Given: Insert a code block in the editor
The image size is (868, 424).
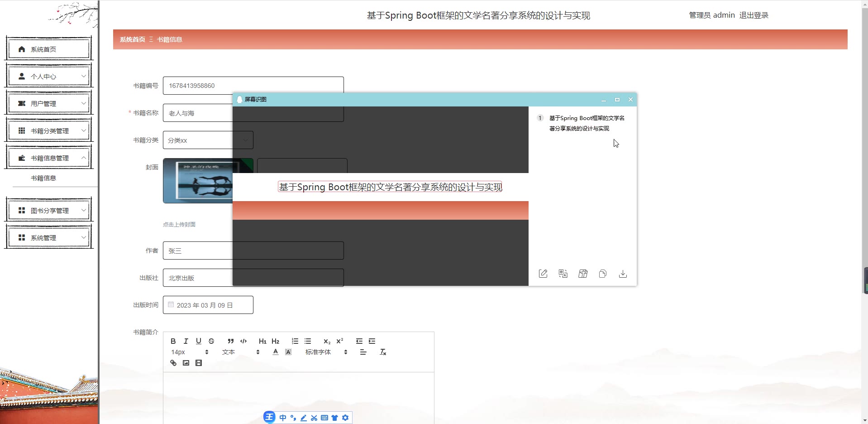Looking at the screenshot, I should tap(243, 341).
